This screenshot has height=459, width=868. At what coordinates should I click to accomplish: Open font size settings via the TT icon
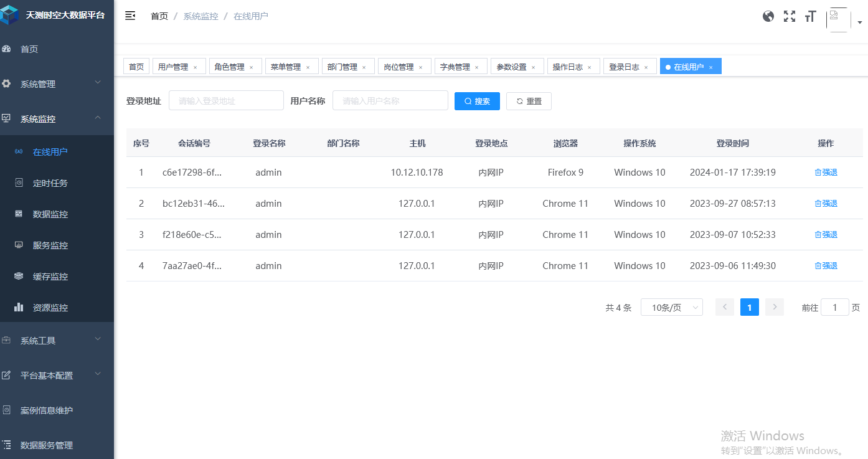(x=810, y=16)
